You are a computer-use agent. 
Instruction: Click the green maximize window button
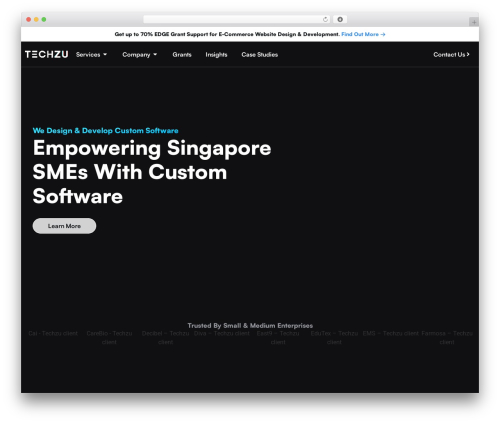pyautogui.click(x=44, y=19)
